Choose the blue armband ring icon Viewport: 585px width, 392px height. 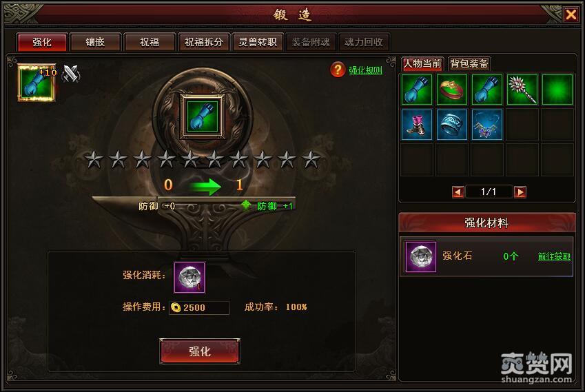452,125
